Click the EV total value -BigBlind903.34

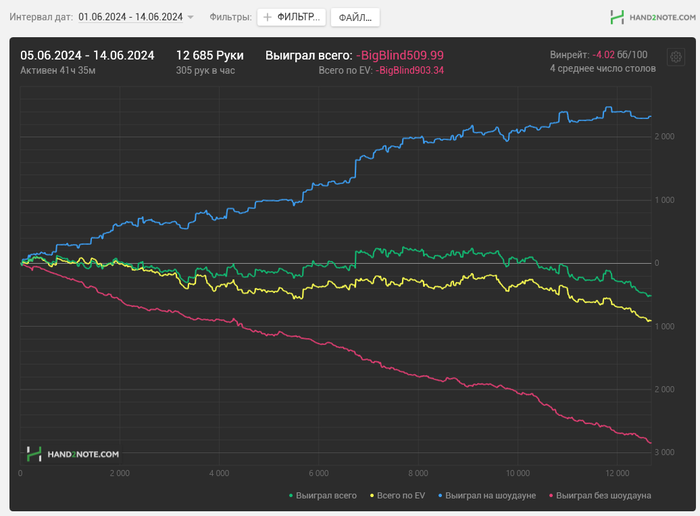(409, 71)
